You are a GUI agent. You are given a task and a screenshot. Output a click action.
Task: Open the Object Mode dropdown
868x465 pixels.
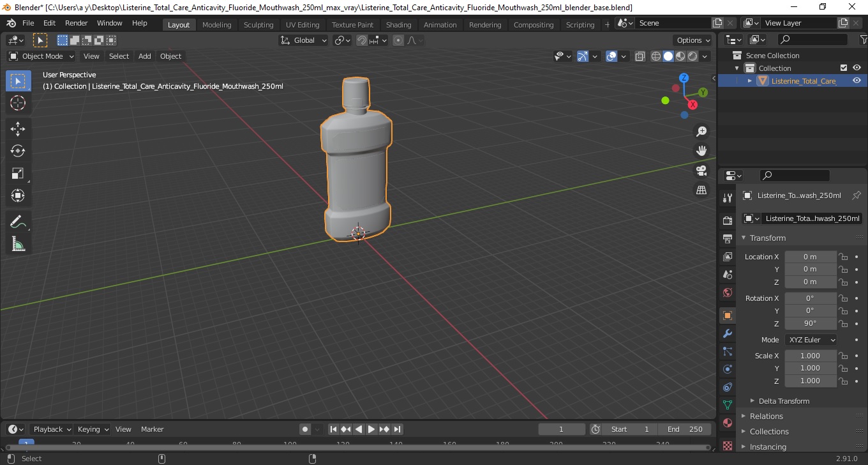pyautogui.click(x=41, y=56)
